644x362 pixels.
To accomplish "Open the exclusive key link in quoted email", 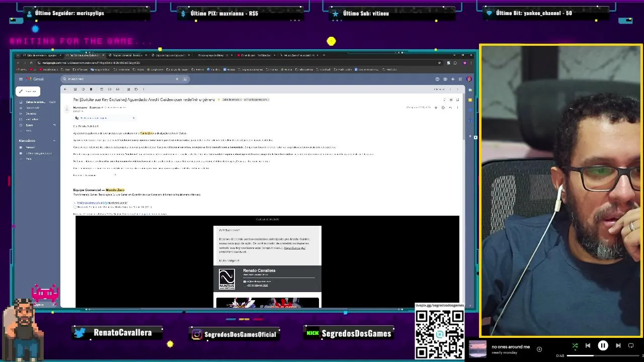I will 295,247.
